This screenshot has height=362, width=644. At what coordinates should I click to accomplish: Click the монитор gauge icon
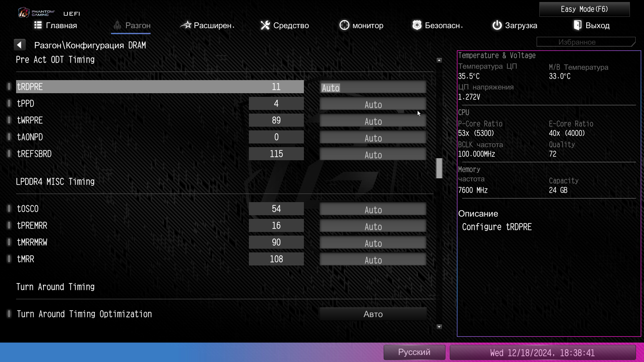344,25
